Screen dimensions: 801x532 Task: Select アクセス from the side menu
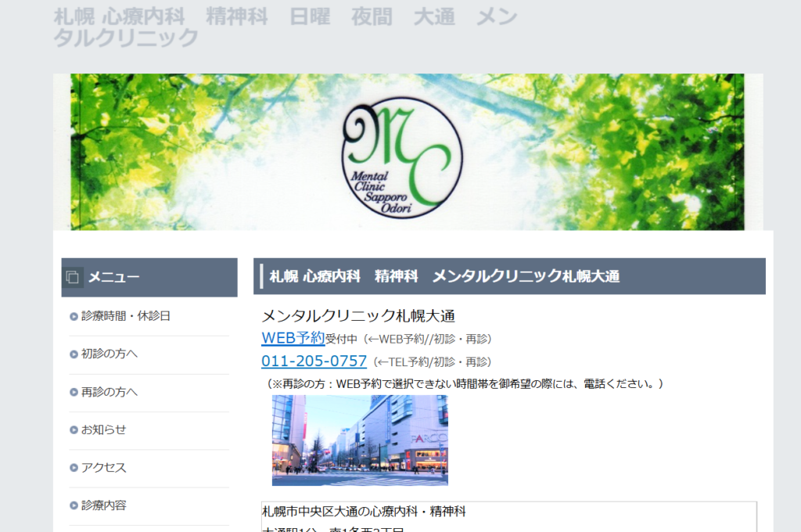(103, 468)
